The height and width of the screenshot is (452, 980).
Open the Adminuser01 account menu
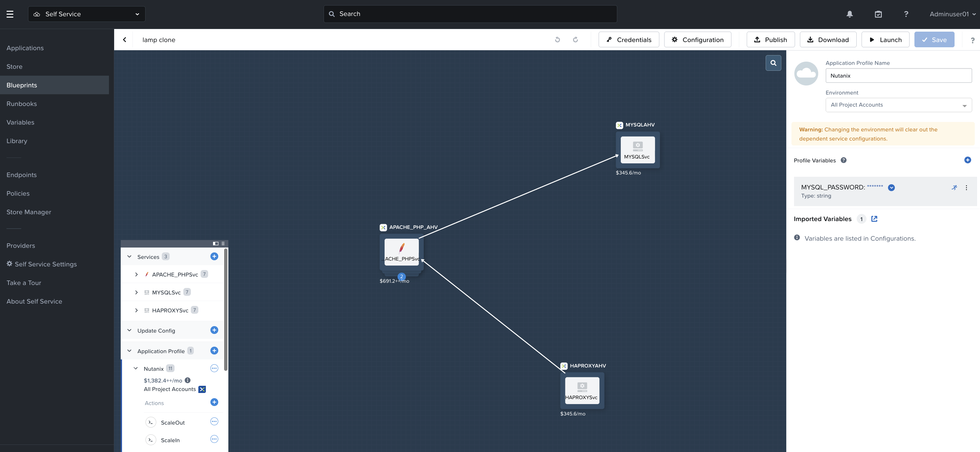(x=952, y=14)
